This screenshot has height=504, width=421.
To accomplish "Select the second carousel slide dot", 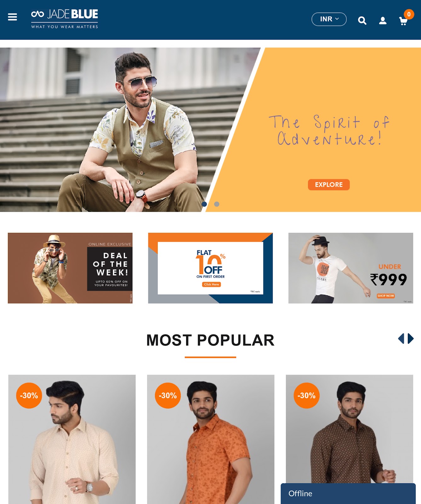I will (217, 204).
